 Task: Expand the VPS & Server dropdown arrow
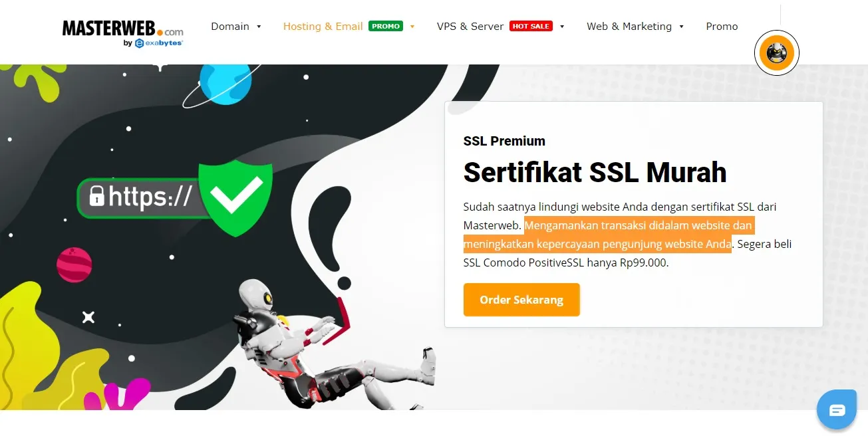[562, 27]
